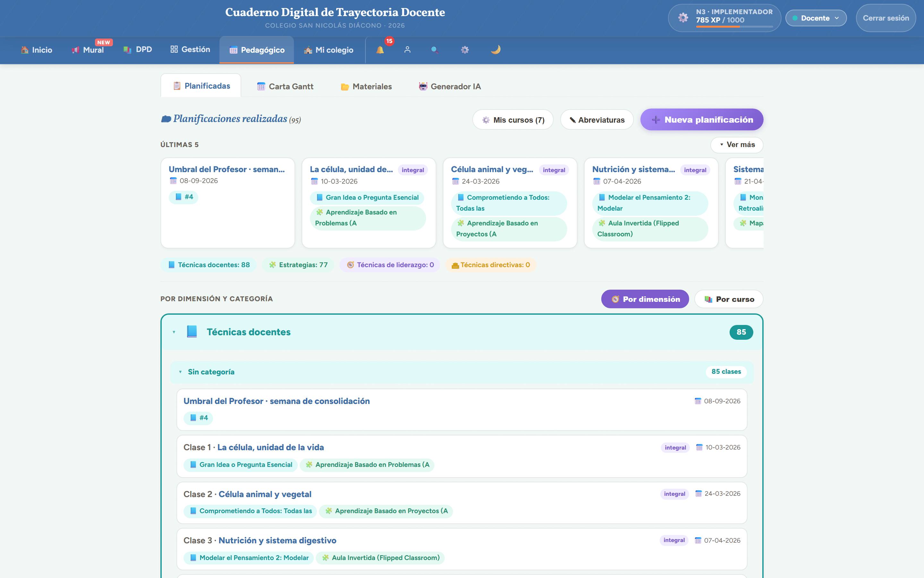Click pencil icon in Abreviaturas button
Screen dimensions: 924x578
coord(573,120)
